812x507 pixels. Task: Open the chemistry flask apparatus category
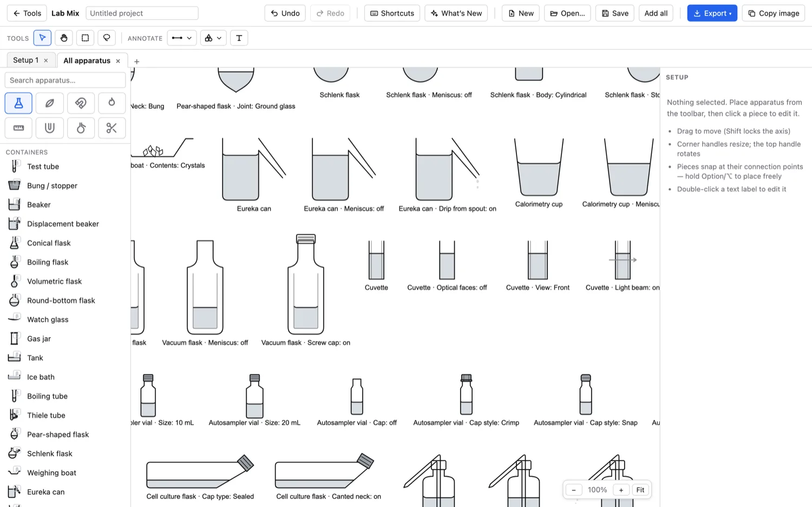tap(18, 103)
